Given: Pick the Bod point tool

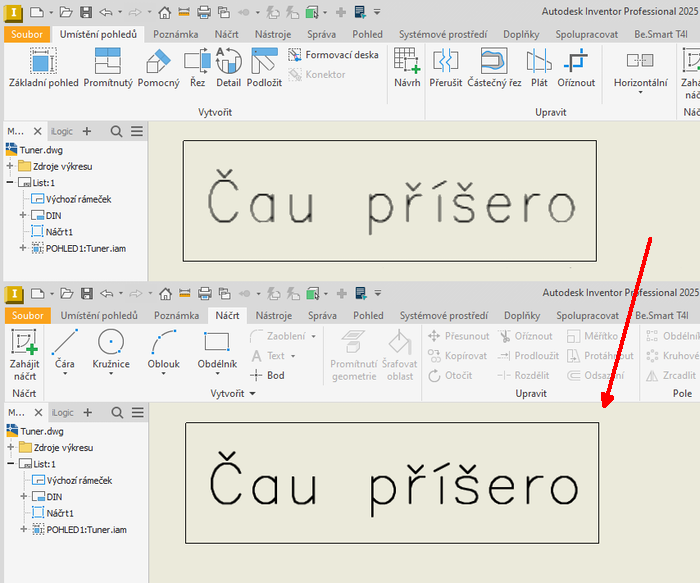Looking at the screenshot, I should 268,375.
